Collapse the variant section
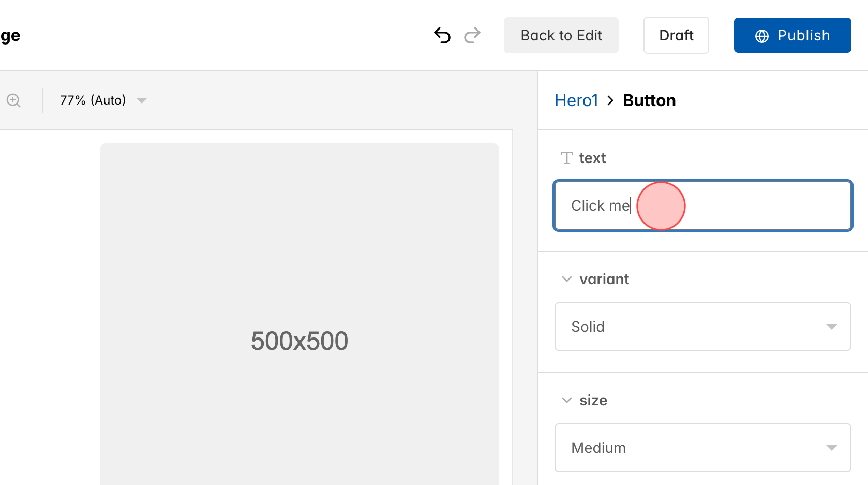The height and width of the screenshot is (485, 868). (x=566, y=278)
